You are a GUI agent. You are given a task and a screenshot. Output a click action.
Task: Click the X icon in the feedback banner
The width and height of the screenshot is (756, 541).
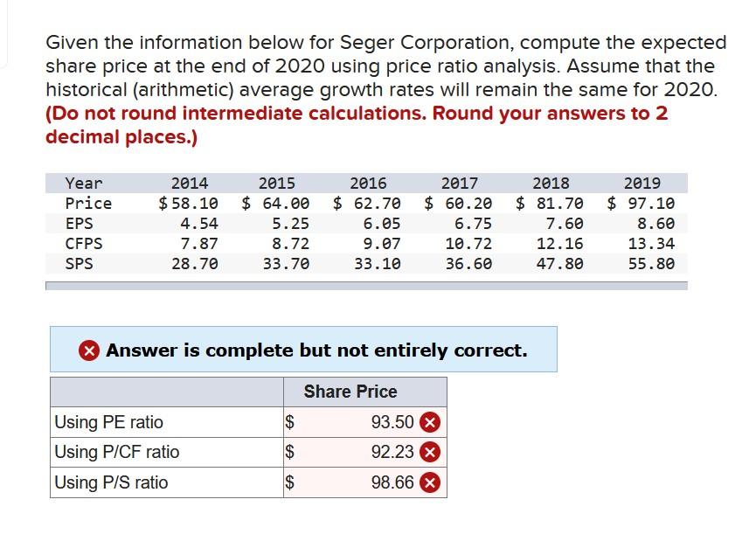(x=90, y=350)
